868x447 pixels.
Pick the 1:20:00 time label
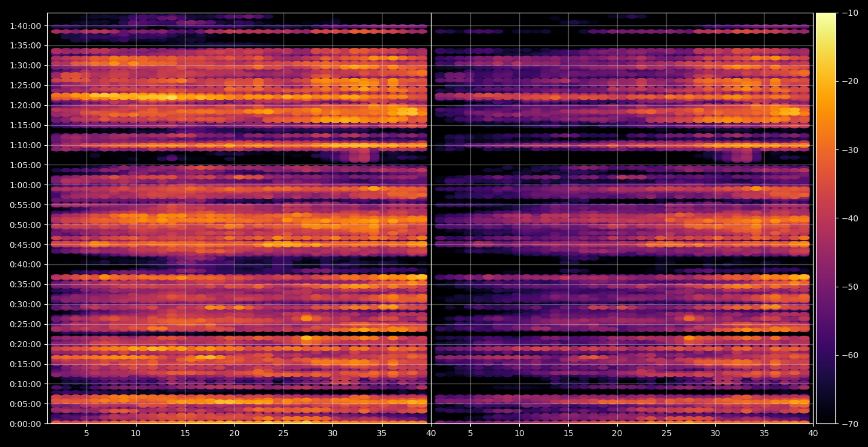[25, 105]
